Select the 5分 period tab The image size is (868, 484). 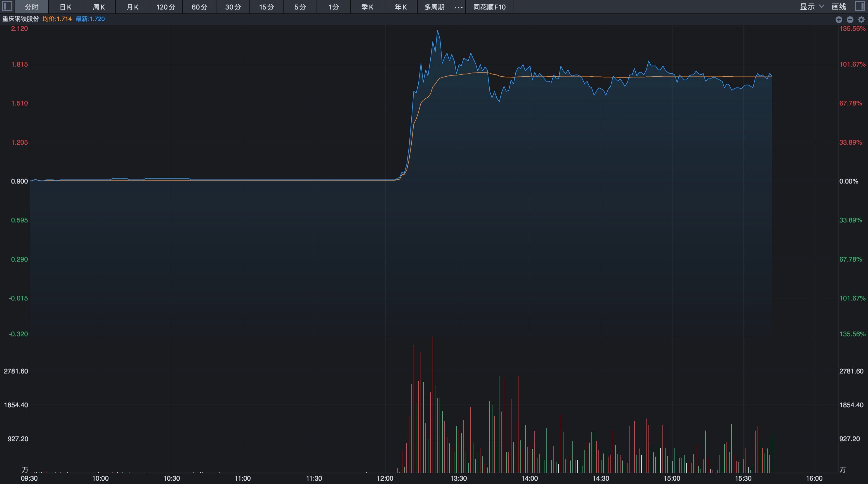pos(300,7)
